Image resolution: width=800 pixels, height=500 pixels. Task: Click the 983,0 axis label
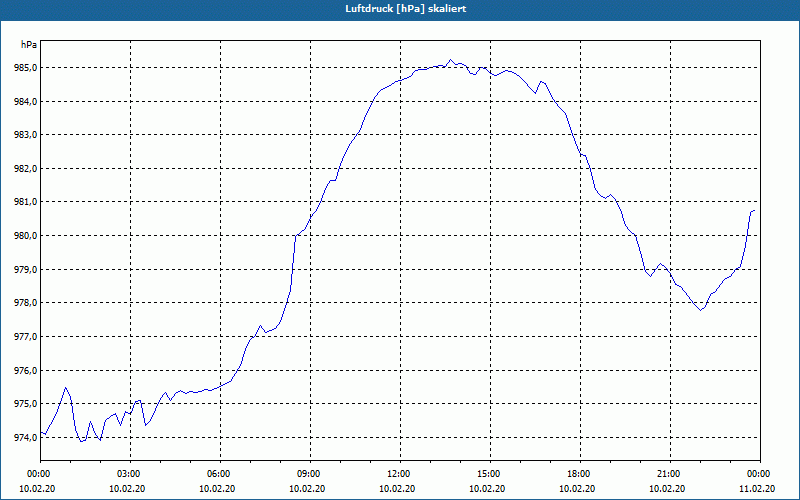[27, 135]
